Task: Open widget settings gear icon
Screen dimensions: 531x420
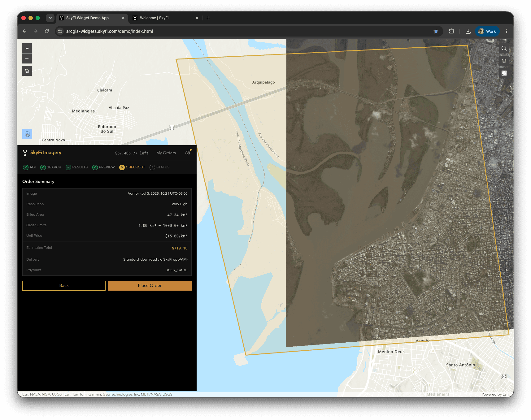Action: [x=188, y=153]
